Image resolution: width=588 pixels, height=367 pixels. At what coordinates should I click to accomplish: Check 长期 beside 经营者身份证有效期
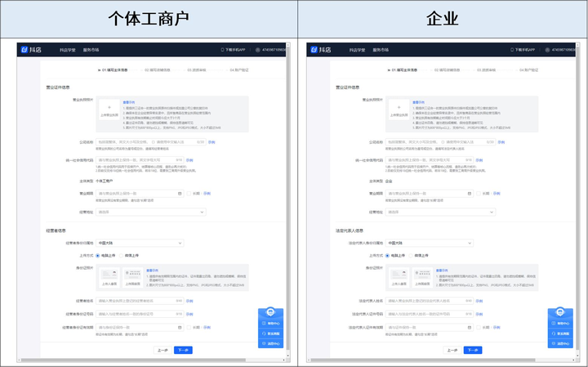189,328
